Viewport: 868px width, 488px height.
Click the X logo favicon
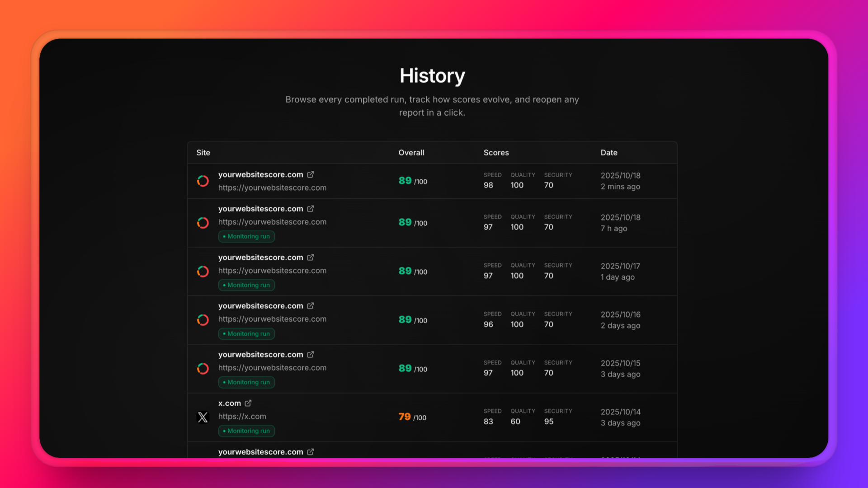tap(203, 417)
